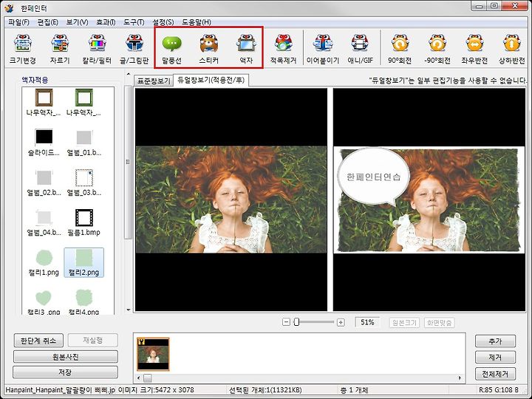Flip image with 상하반전 icon
The image size is (532, 399).
tap(511, 50)
